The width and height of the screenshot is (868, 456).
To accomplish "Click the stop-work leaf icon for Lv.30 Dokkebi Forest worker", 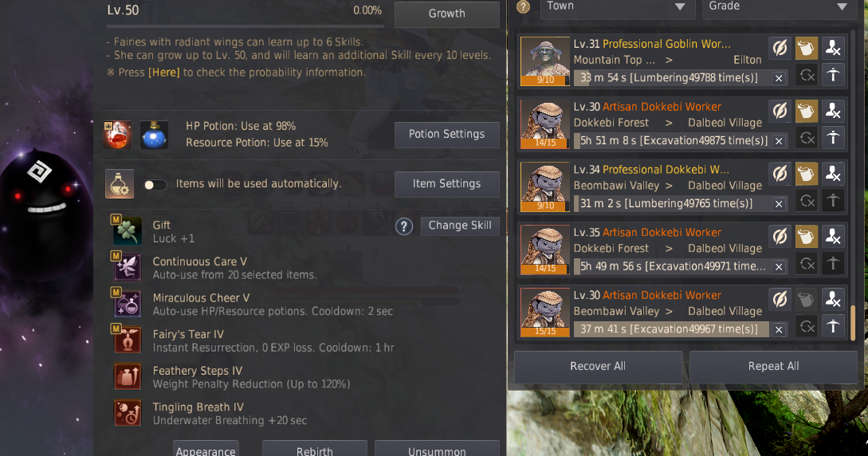I will [780, 112].
